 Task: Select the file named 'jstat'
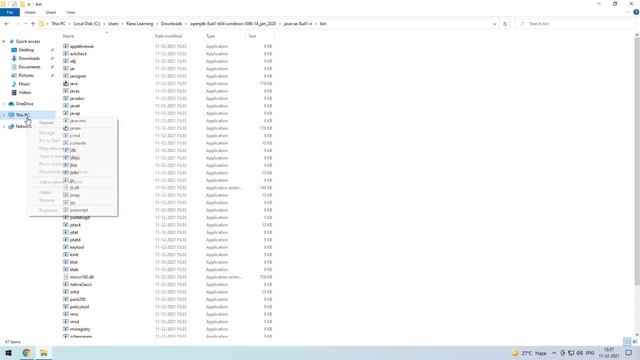point(74,233)
